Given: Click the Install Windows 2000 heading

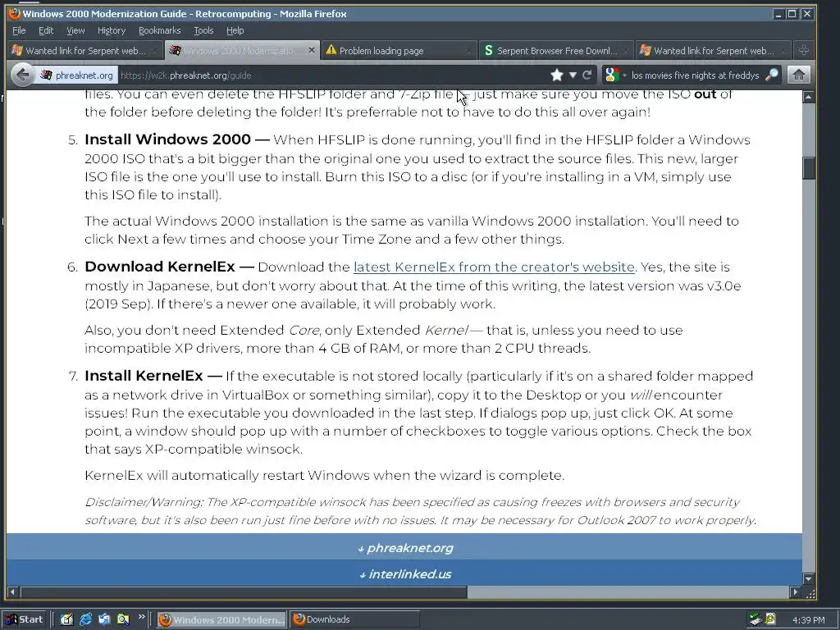Looking at the screenshot, I should 167,139.
